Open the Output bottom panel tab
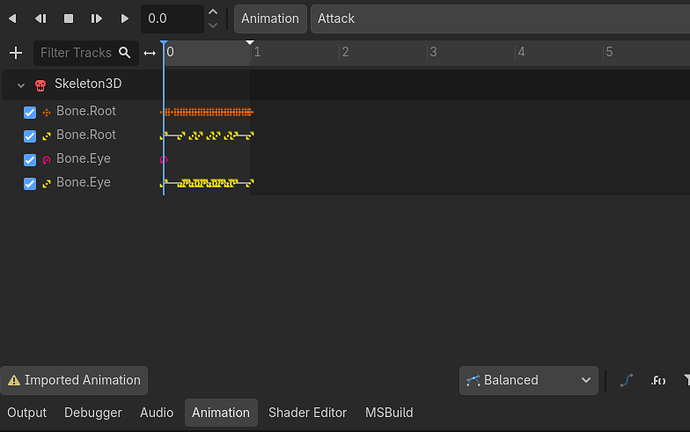 (x=27, y=413)
